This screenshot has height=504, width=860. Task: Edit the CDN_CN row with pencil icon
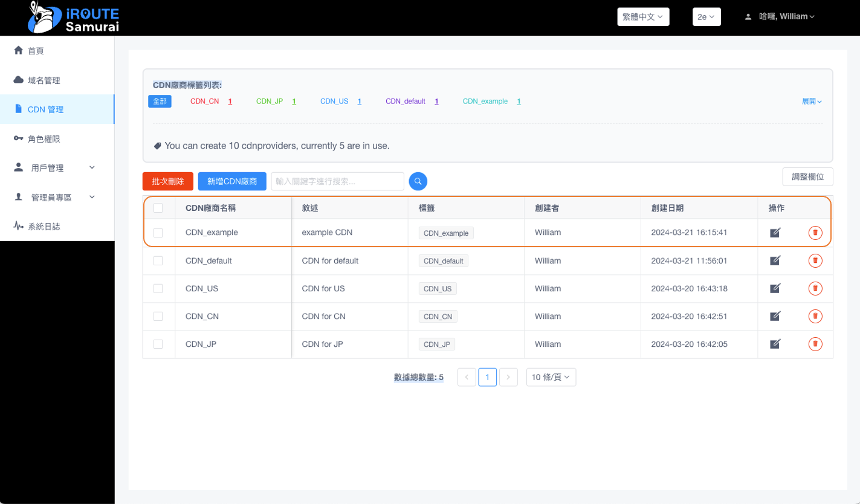point(775,316)
